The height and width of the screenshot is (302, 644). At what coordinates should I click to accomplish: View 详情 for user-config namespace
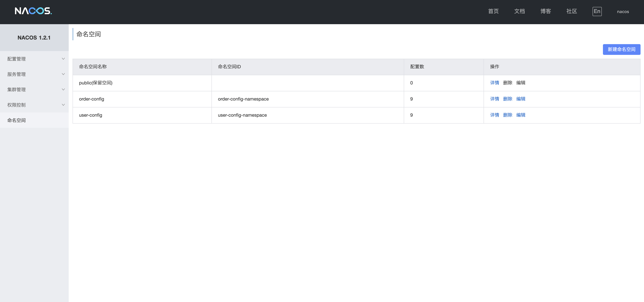click(x=494, y=115)
